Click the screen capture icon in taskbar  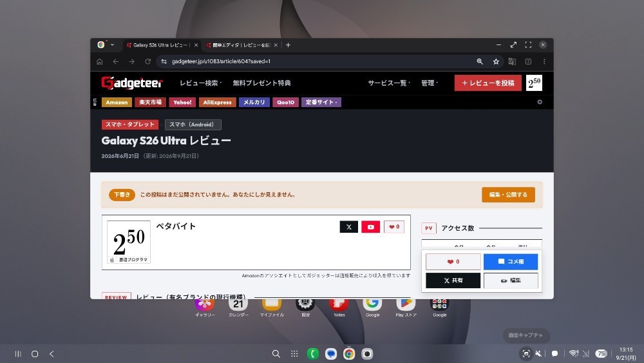coord(526,353)
